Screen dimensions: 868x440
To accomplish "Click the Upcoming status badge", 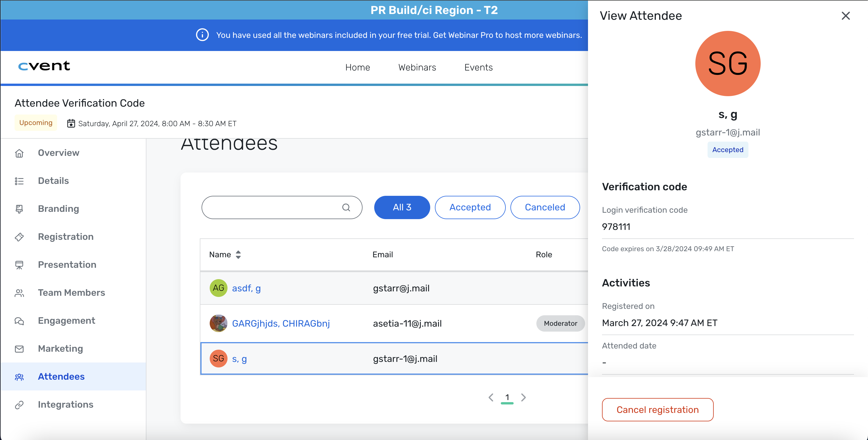I will pyautogui.click(x=36, y=123).
